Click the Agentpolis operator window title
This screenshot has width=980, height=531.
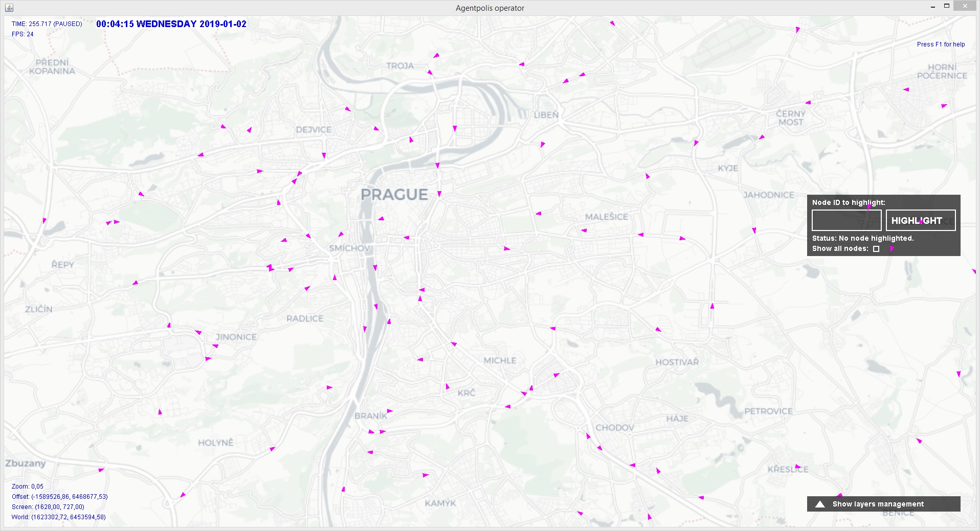[490, 8]
